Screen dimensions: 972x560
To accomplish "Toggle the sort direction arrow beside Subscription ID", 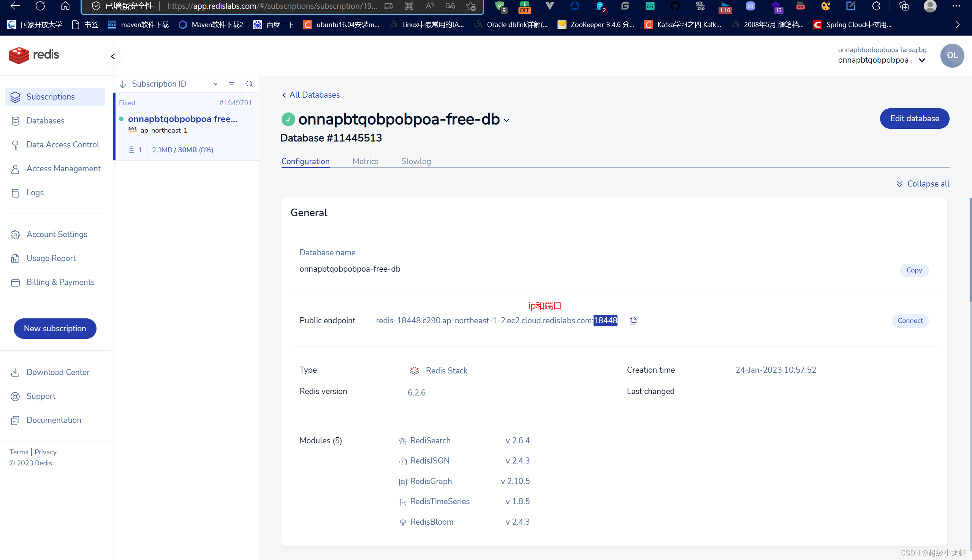I will click(x=122, y=84).
